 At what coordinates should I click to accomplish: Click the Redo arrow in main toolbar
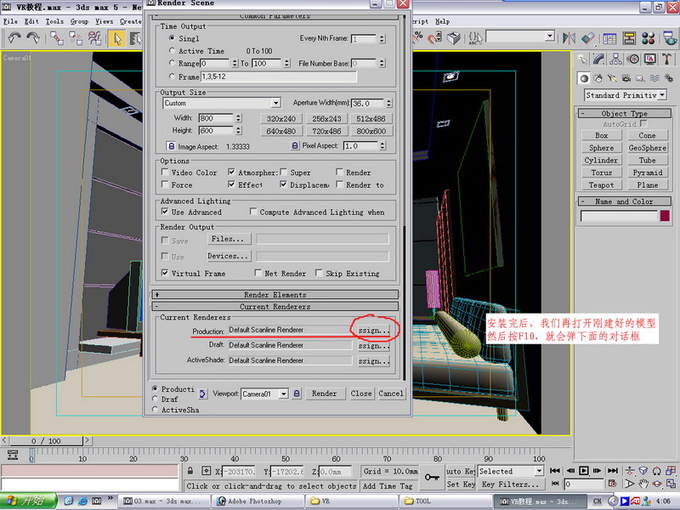(x=33, y=39)
